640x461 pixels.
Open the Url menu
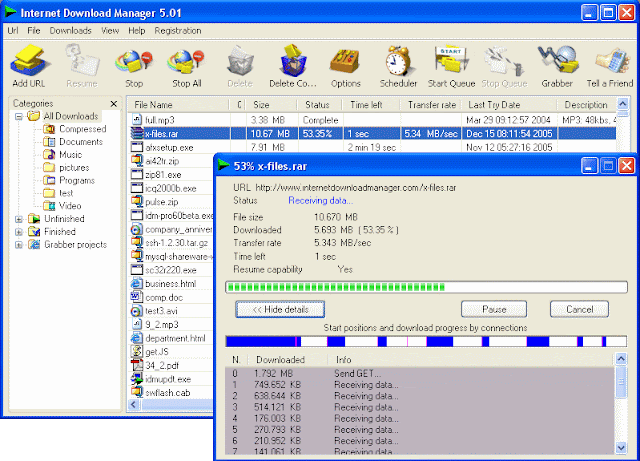[x=13, y=31]
